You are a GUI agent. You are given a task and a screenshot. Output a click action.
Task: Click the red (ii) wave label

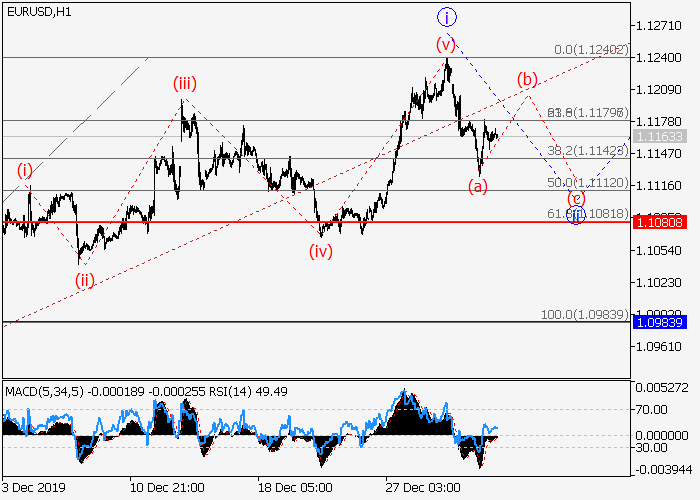[84, 280]
